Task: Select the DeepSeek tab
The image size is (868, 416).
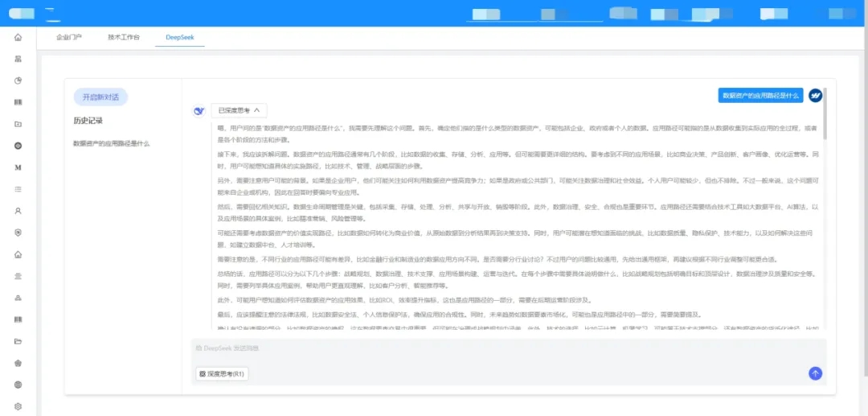Action: click(179, 38)
